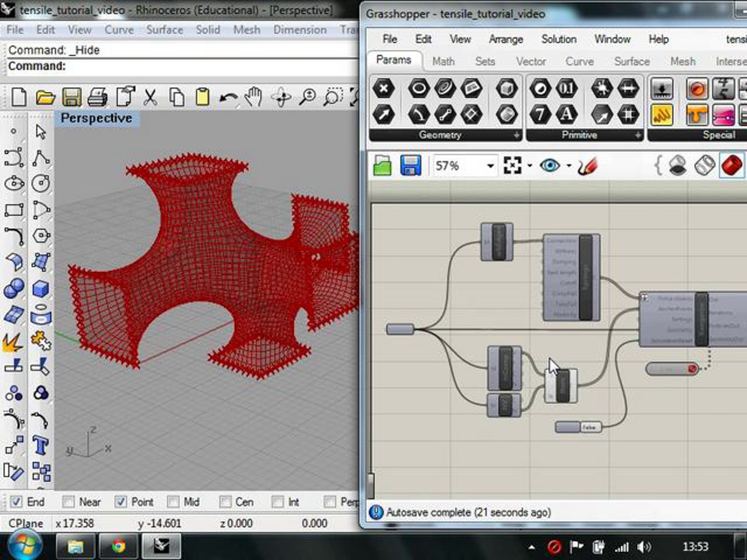Click the Undo arrow icon

[228, 98]
